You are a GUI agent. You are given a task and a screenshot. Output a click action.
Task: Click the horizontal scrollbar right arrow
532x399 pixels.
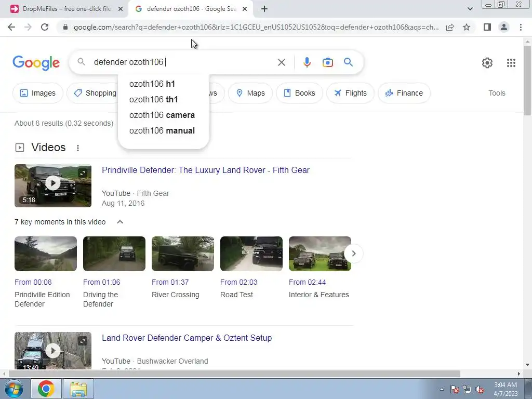coord(519,374)
